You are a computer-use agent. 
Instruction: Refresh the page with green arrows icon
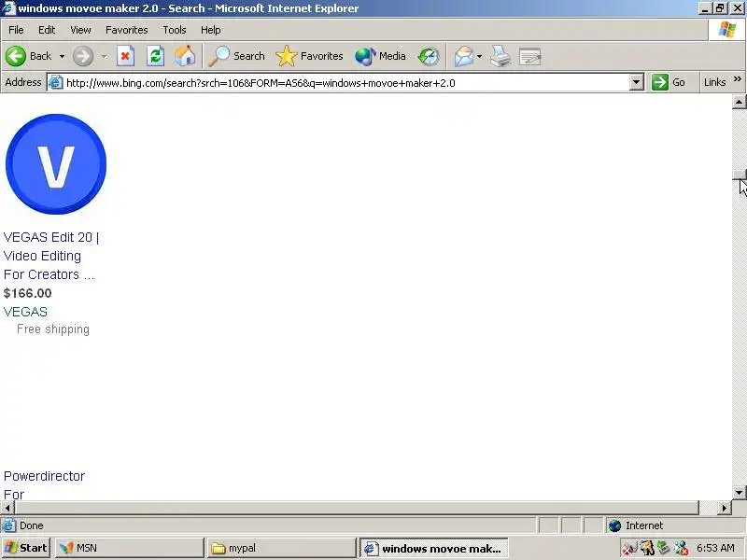[155, 56]
